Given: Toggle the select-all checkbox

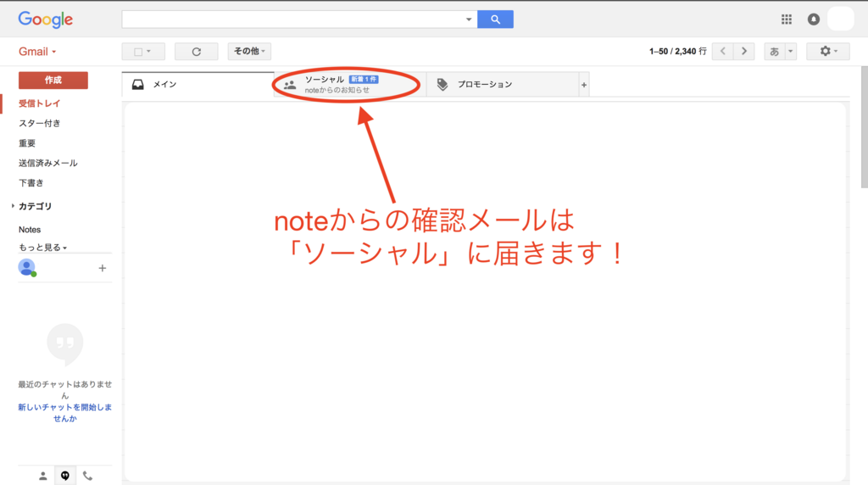Looking at the screenshot, I should pyautogui.click(x=138, y=52).
